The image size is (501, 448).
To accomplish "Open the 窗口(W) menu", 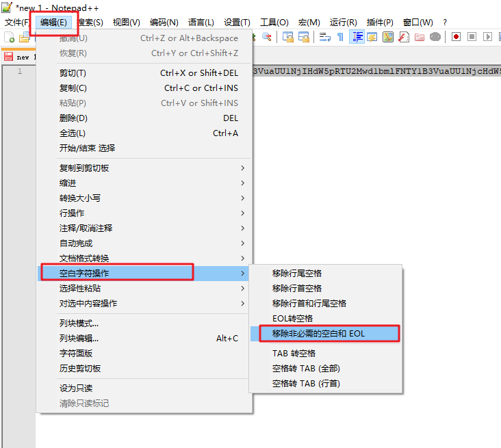I will coord(418,23).
